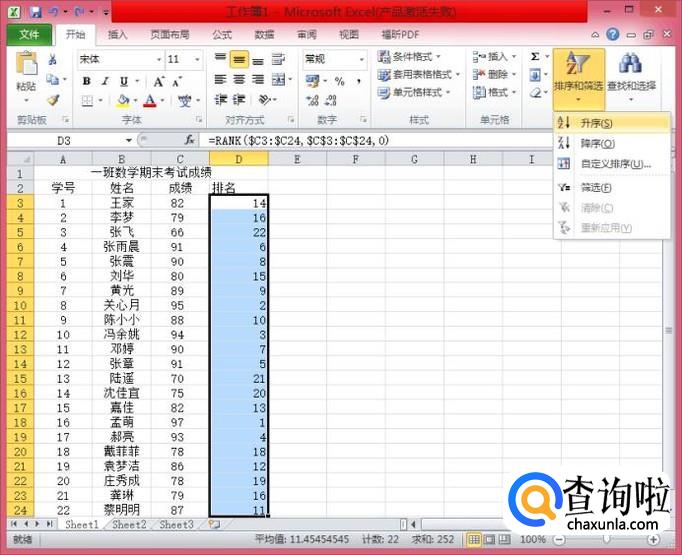The height and width of the screenshot is (555, 682).
Task: Click 删除 delete cells button
Action: [x=494, y=75]
